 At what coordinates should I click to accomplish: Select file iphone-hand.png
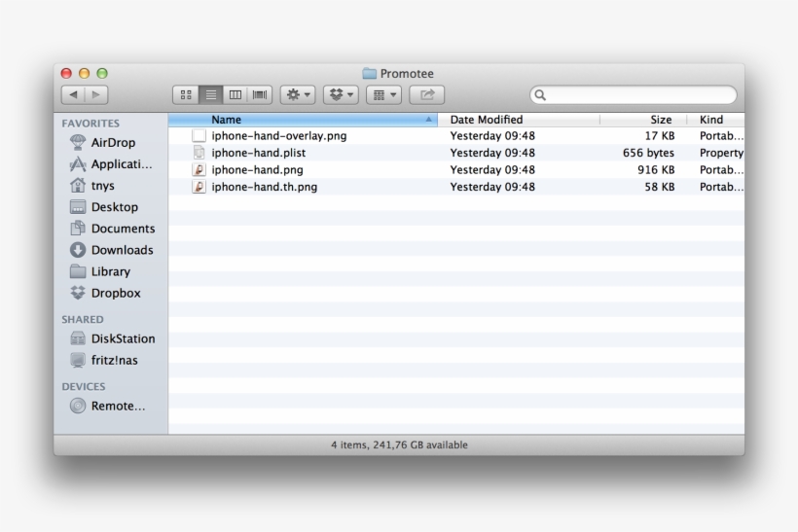[x=456, y=170]
